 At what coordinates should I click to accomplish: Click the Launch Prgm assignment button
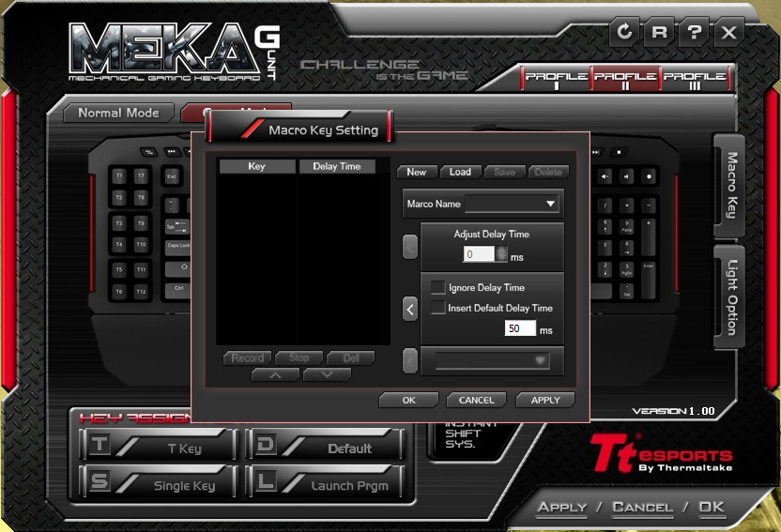(325, 481)
